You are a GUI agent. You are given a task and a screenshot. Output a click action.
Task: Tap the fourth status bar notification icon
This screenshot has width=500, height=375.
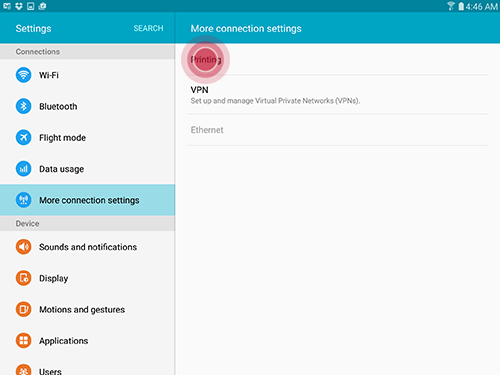(x=42, y=6)
